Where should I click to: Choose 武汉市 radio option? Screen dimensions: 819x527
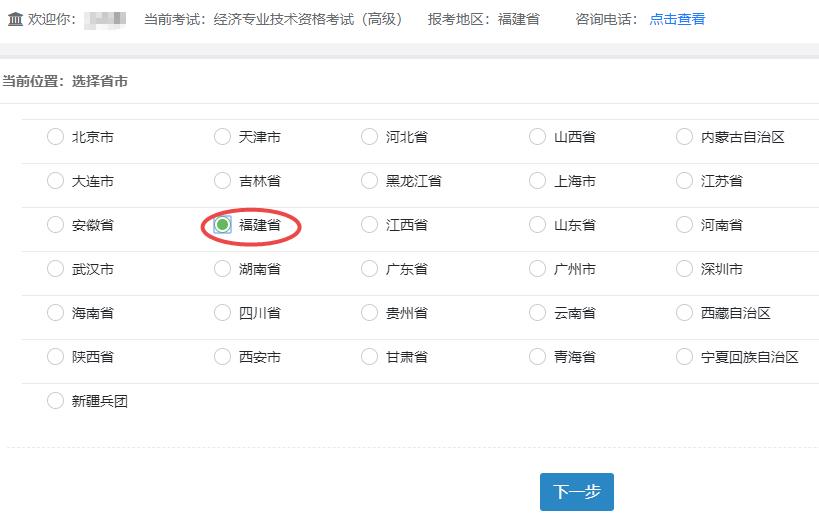coord(55,269)
